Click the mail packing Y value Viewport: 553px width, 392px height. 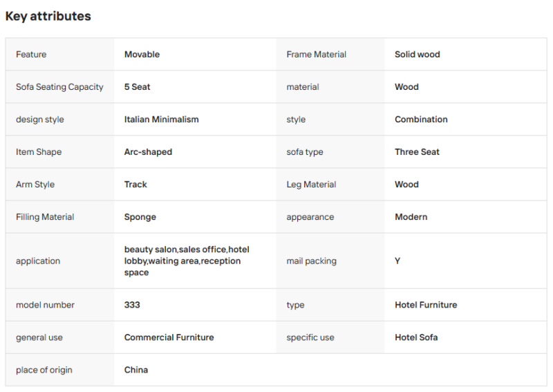coord(397,261)
